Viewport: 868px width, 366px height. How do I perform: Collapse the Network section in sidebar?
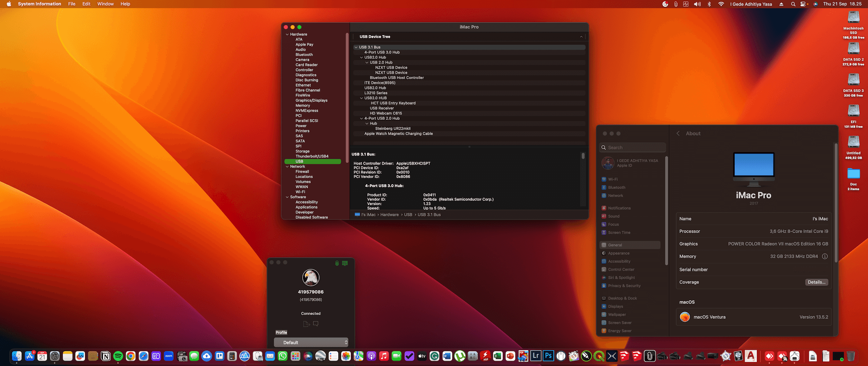click(x=287, y=167)
